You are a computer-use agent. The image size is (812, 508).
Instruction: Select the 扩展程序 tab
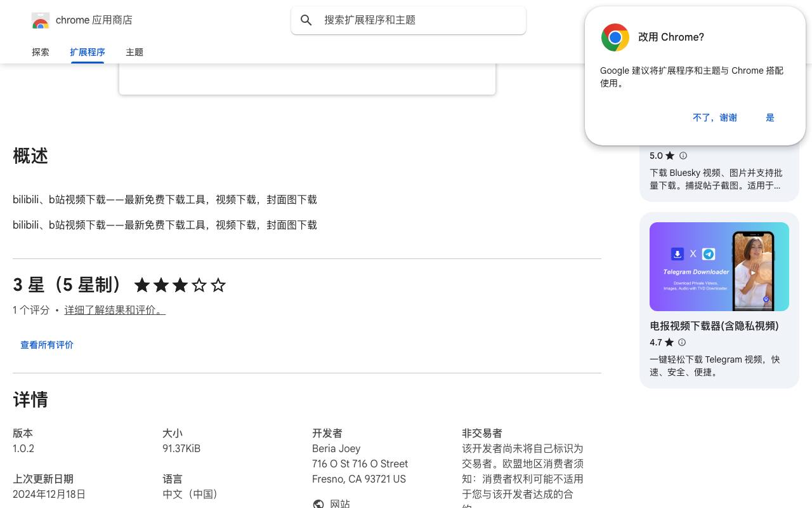click(x=88, y=52)
